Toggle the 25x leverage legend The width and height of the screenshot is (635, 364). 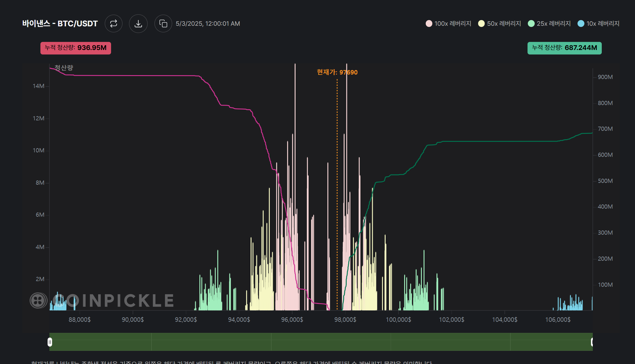(553, 24)
